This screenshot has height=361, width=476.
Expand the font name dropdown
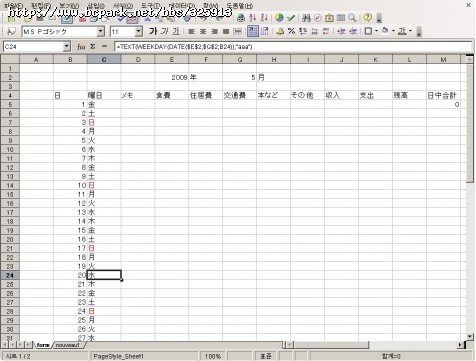pos(101,32)
